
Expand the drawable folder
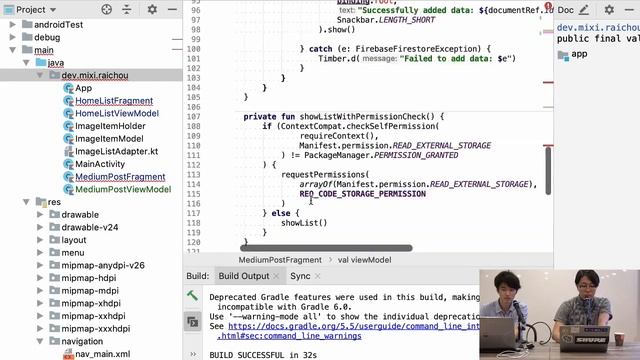(40, 214)
